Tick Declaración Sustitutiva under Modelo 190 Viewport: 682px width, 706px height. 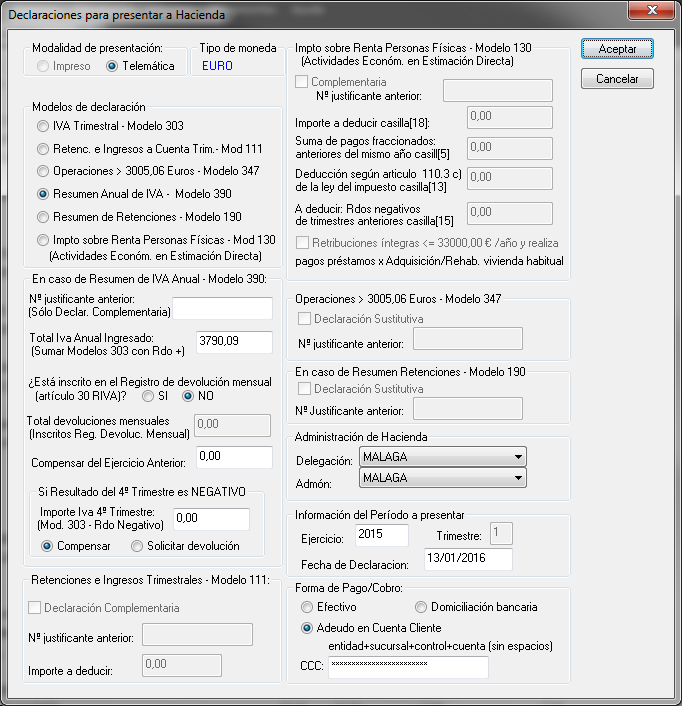361,389
